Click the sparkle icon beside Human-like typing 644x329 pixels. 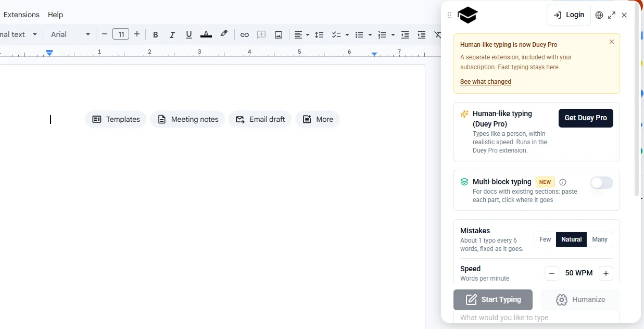tap(464, 113)
